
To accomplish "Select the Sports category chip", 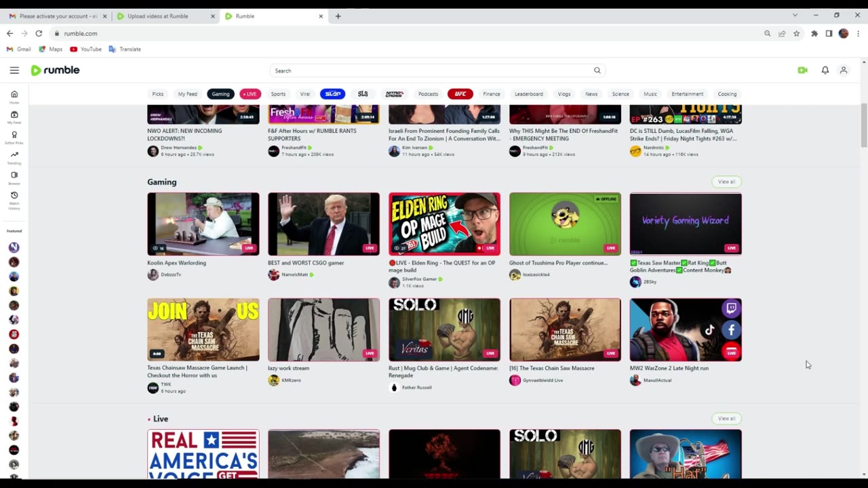I will click(x=278, y=94).
